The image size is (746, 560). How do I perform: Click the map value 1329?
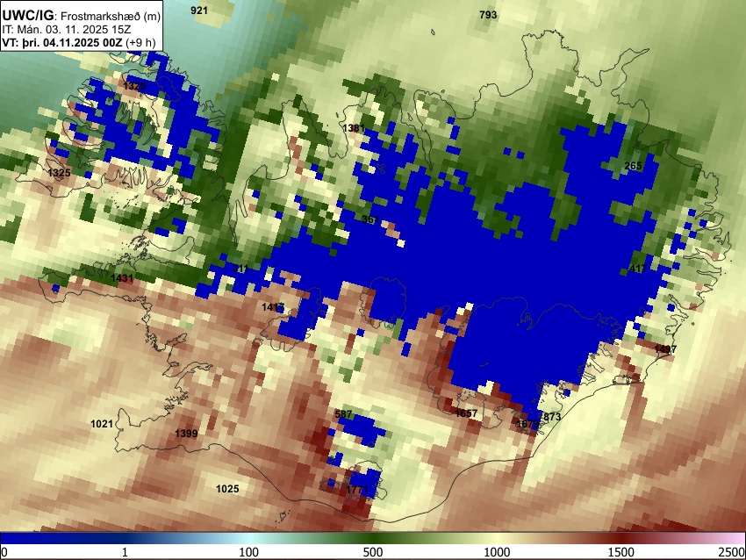[134, 86]
